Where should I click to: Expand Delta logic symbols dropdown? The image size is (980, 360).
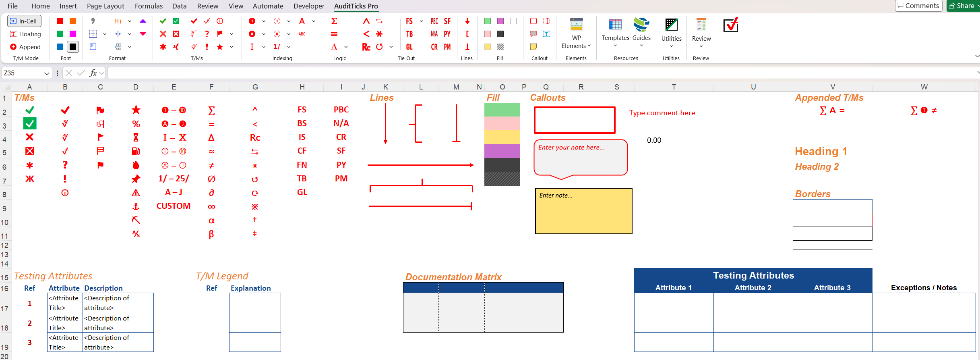[346, 47]
